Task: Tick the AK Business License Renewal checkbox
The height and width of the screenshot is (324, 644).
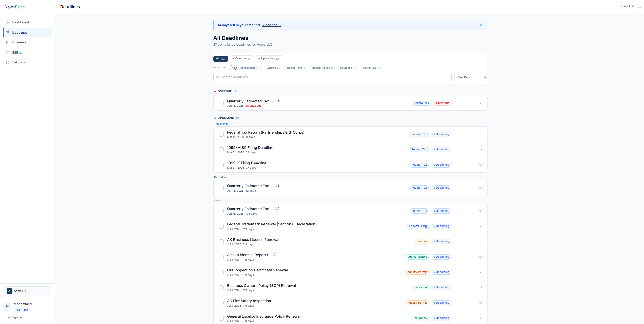Action: [221, 242]
